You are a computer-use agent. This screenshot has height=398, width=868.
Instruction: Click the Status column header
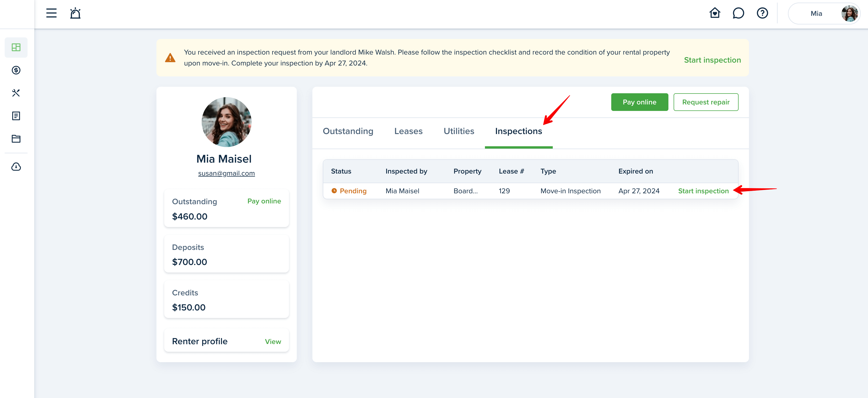point(341,171)
